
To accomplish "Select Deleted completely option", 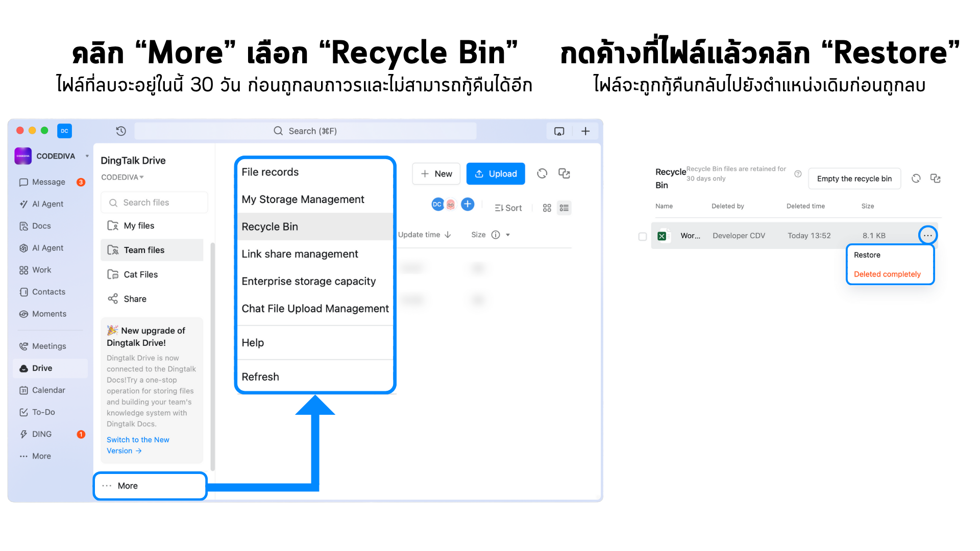I will [x=887, y=274].
